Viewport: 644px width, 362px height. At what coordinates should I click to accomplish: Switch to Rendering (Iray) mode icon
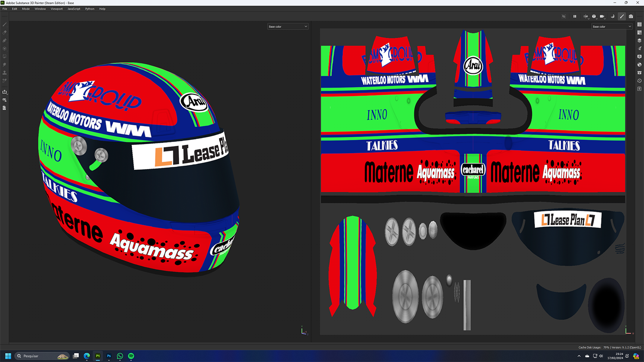click(613, 16)
